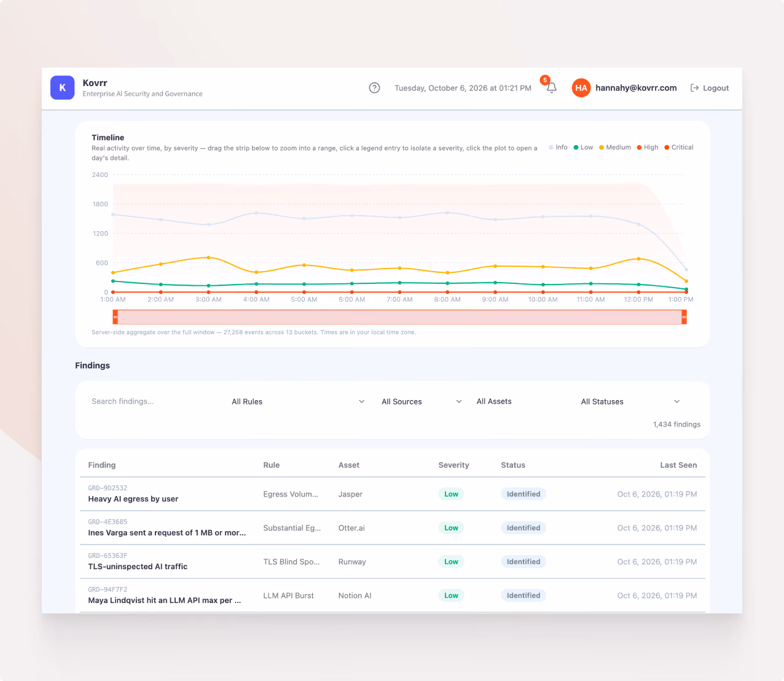Click the hannahy@kovrr.com account name
The image size is (784, 681).
click(x=636, y=88)
